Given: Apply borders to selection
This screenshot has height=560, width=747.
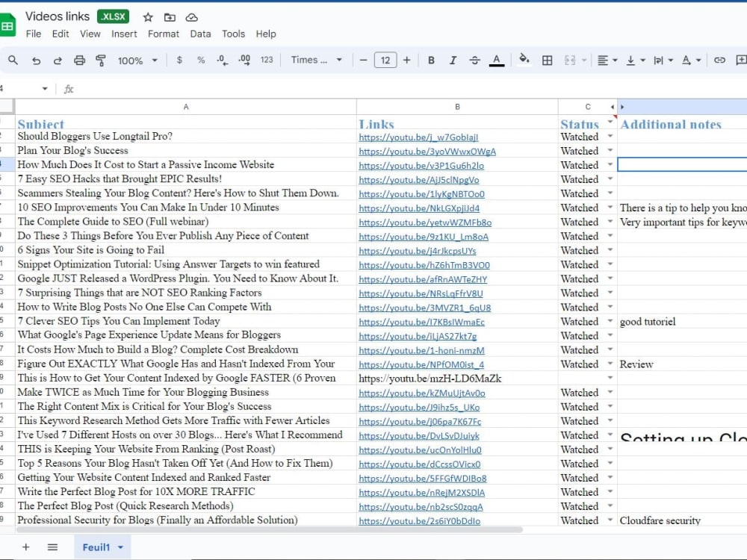Looking at the screenshot, I should (x=549, y=60).
